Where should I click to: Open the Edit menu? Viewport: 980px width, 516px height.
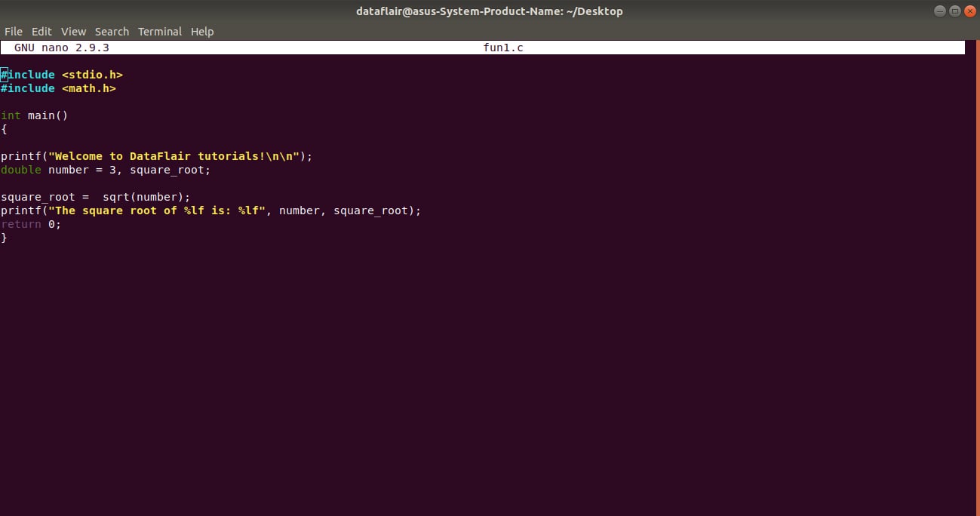pyautogui.click(x=41, y=31)
